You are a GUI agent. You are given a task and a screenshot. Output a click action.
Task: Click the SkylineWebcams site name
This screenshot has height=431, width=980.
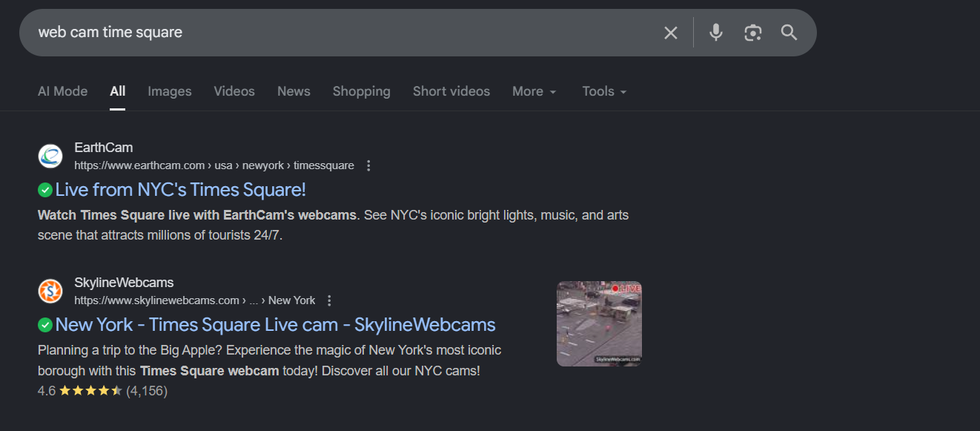[x=124, y=283]
